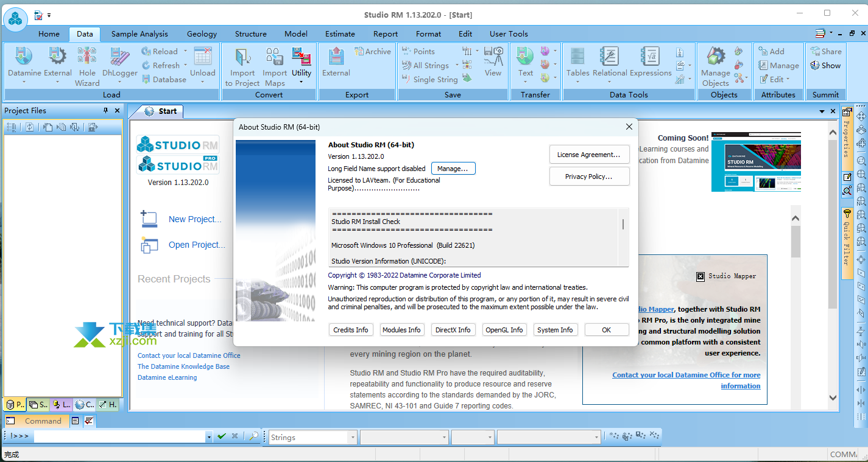868x462 pixels.
Task: Click the Manage button in About dialog
Action: pyautogui.click(x=453, y=169)
